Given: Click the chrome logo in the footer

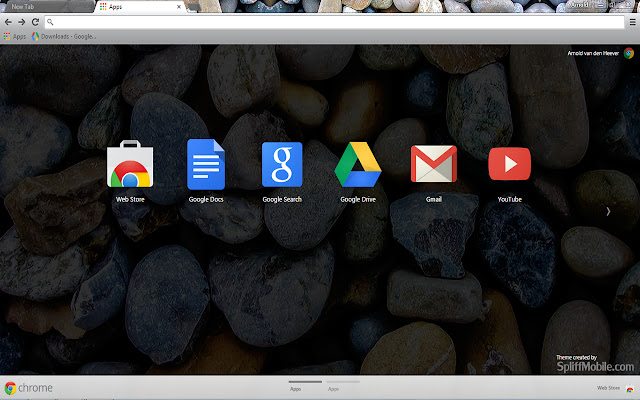Looking at the screenshot, I should (29, 388).
